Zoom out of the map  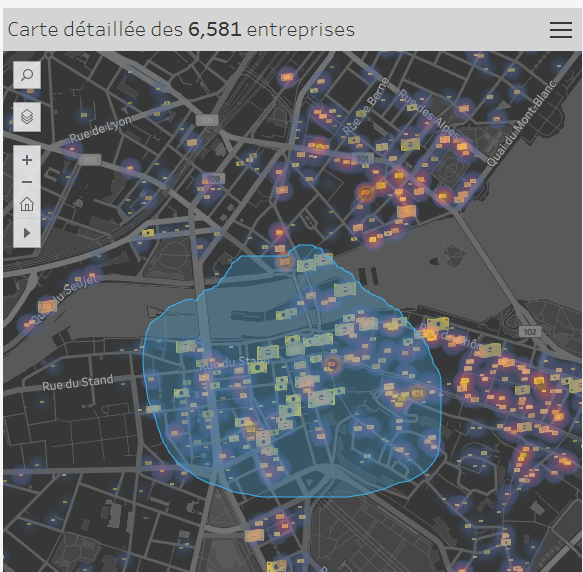coord(27,182)
